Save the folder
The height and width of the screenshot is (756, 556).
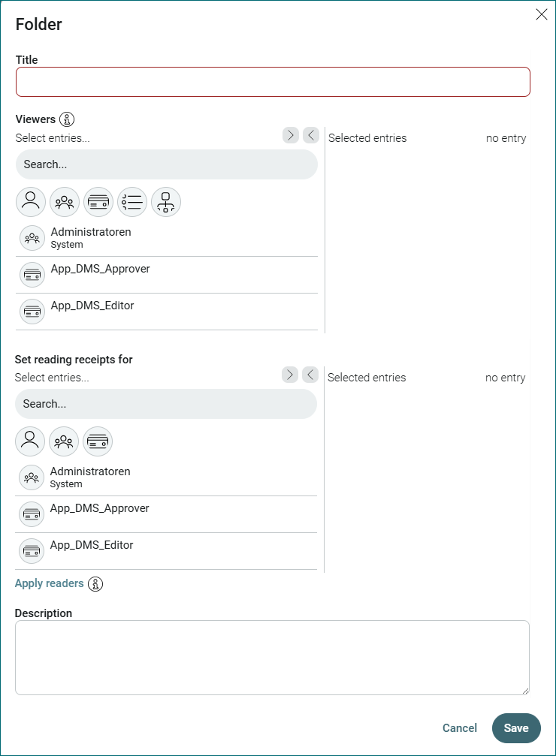pos(516,728)
